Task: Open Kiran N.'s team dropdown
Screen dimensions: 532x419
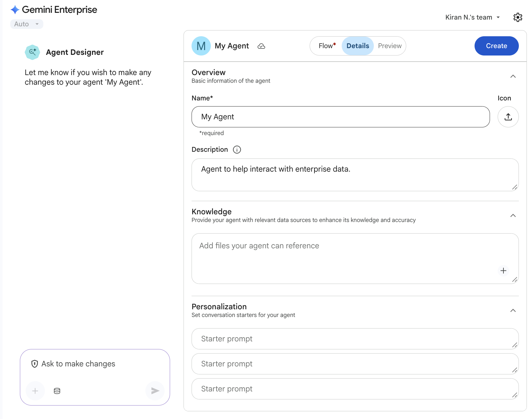Action: coord(472,17)
